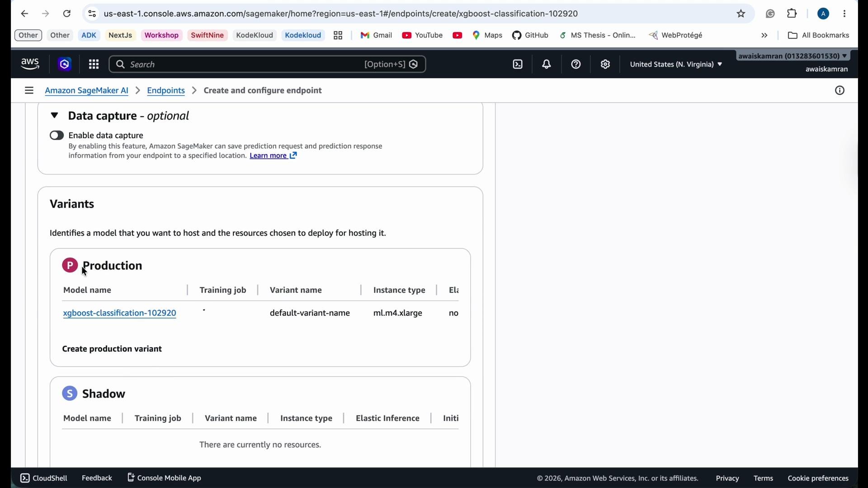Image resolution: width=868 pixels, height=488 pixels.
Task: Open the SwiftNine bookmark folder
Action: pos(208,36)
